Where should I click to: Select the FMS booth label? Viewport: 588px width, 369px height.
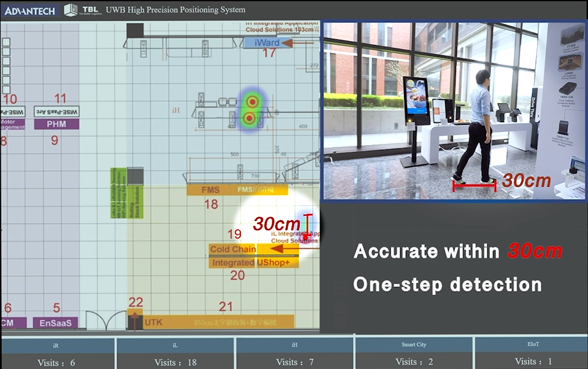pyautogui.click(x=211, y=190)
